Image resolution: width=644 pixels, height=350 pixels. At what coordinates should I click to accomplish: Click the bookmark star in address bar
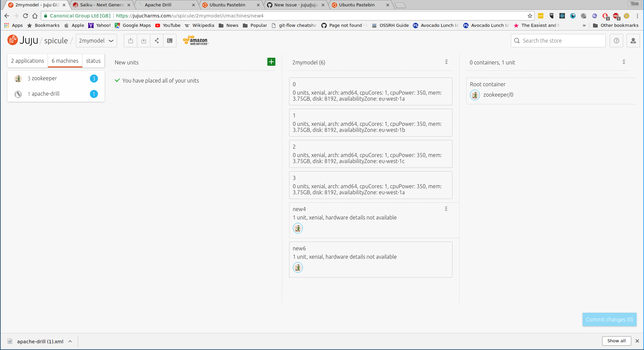tap(530, 16)
